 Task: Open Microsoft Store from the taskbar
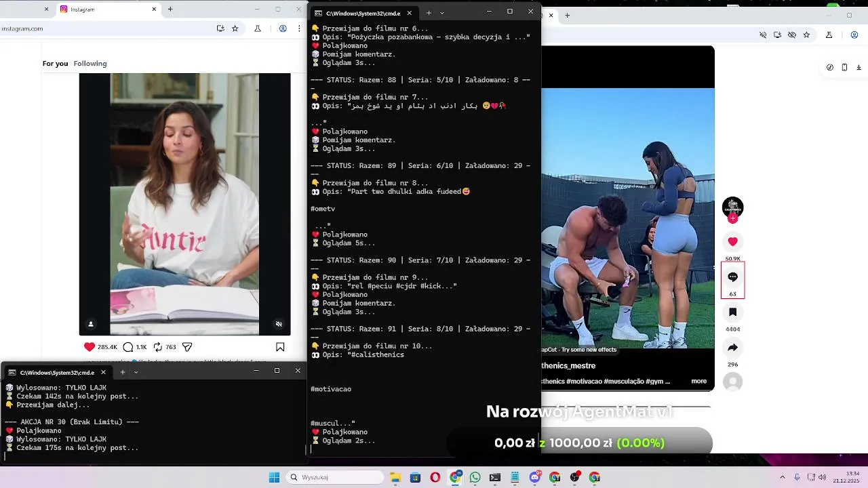coord(415,477)
